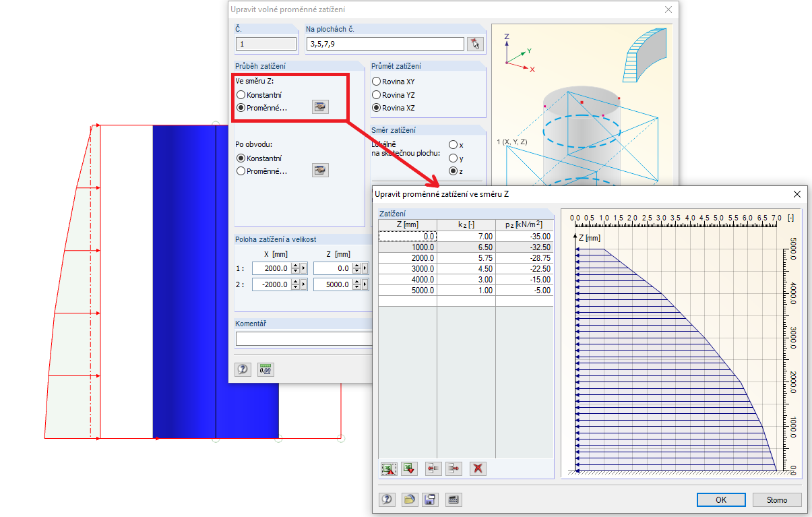812x517 pixels.
Task: Select table cell Z 0.0
Action: (408, 237)
